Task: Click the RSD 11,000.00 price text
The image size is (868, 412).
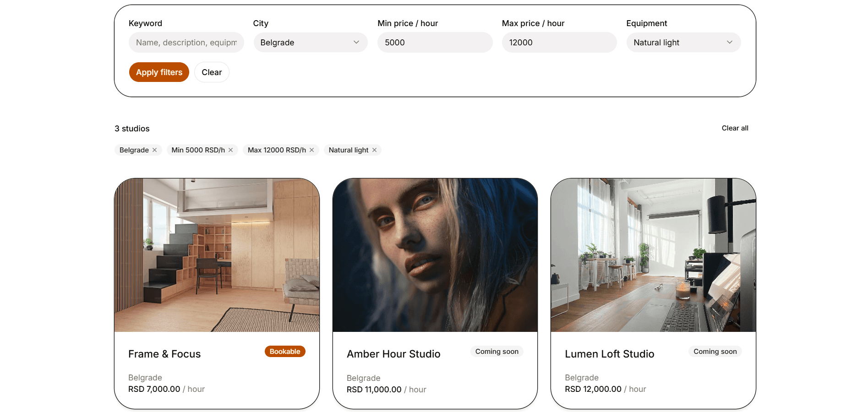Action: tap(374, 390)
